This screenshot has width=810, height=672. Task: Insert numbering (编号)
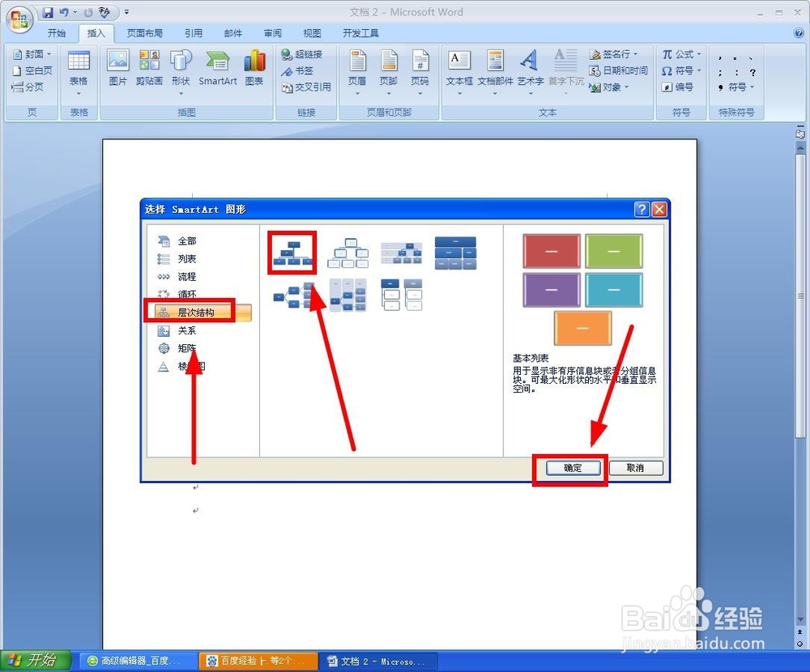point(677,87)
